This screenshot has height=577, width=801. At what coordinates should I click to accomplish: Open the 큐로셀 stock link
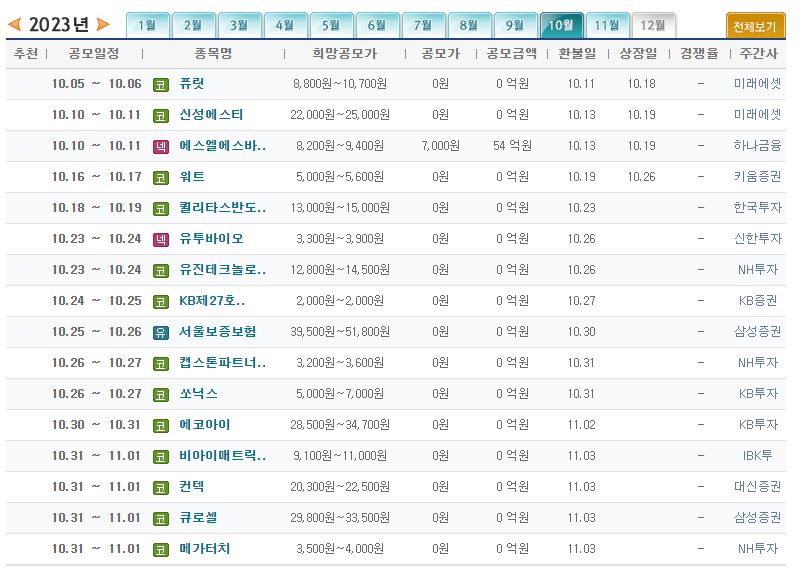coord(198,517)
